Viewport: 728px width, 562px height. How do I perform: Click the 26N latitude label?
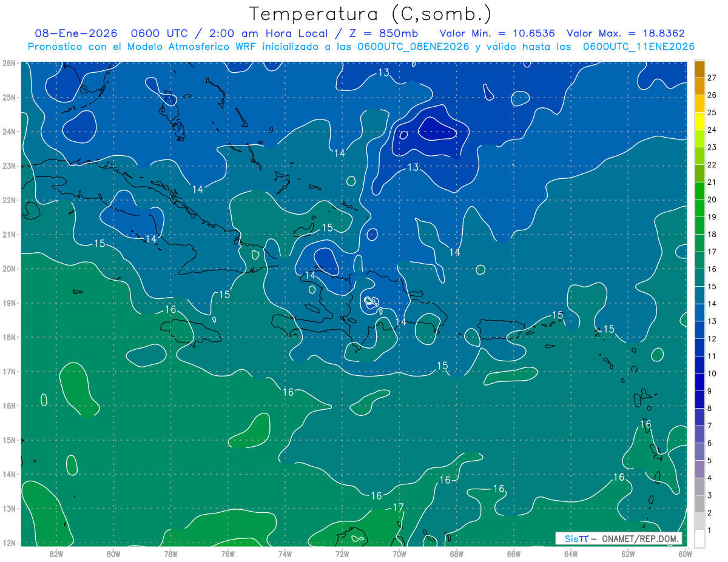pyautogui.click(x=8, y=63)
